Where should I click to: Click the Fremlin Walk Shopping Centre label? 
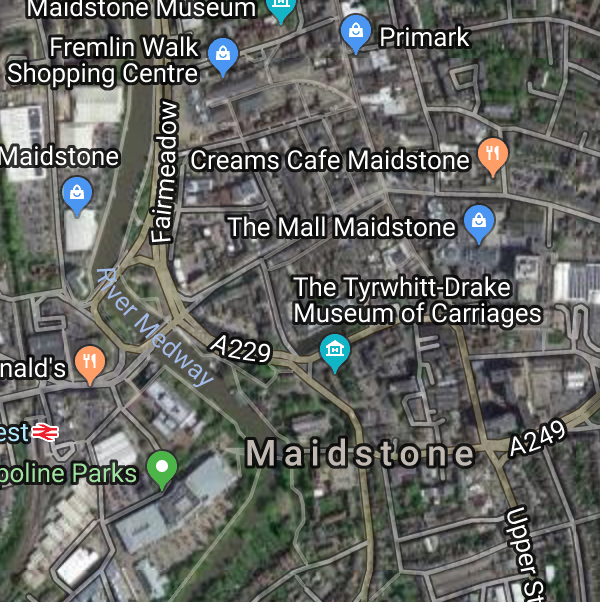(103, 60)
